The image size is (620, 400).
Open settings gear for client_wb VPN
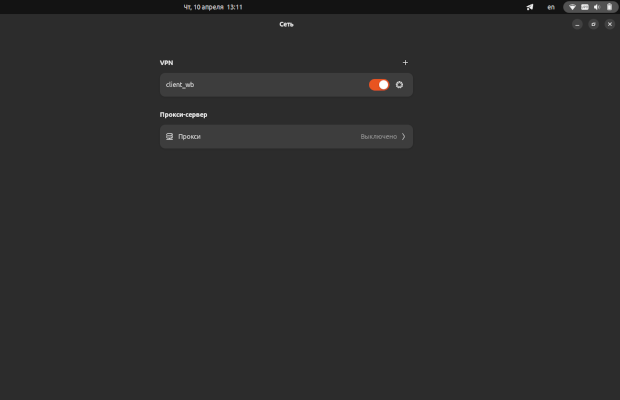399,85
